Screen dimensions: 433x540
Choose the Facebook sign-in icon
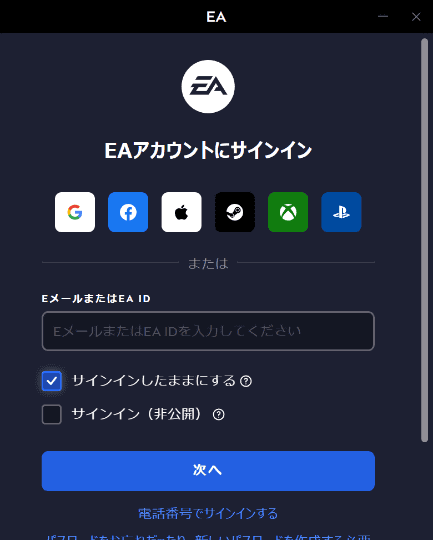[x=128, y=212]
